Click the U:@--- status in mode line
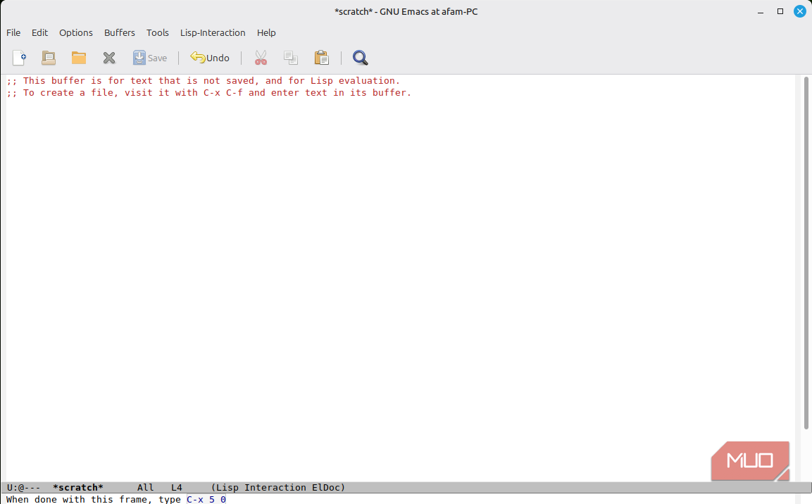Screen dimensions: 812x504 (23, 487)
